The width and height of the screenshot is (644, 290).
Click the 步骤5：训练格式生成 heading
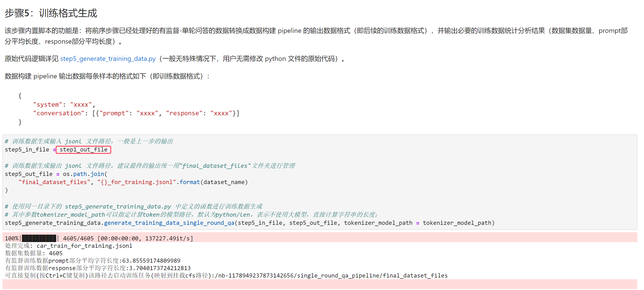(51, 13)
